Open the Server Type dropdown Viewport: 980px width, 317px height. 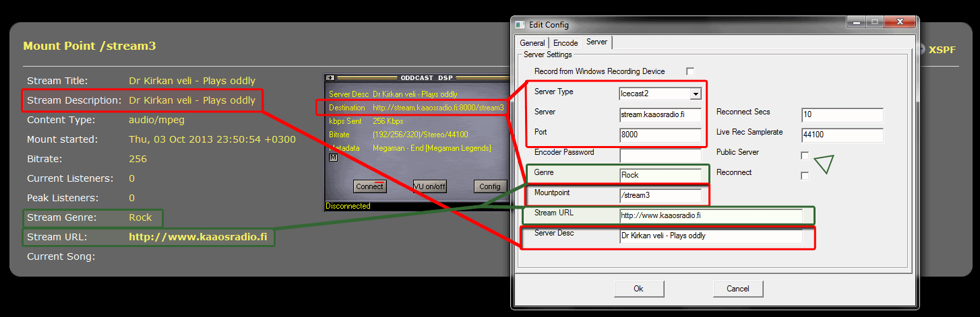pyautogui.click(x=695, y=94)
